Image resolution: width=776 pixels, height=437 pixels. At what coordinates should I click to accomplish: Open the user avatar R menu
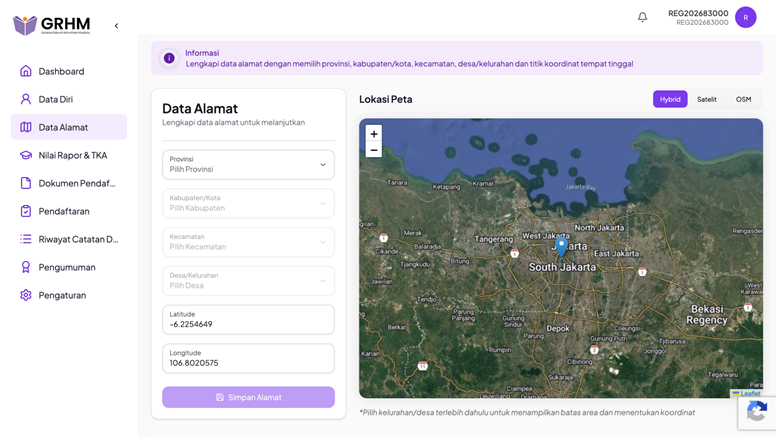click(745, 17)
